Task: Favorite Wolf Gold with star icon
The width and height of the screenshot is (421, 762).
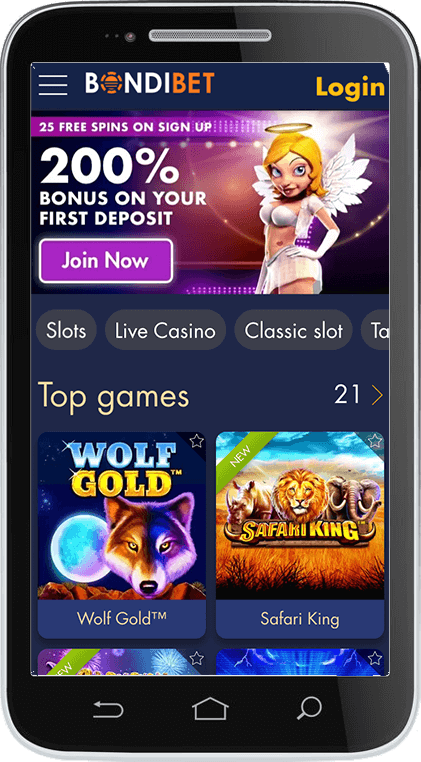Action: [196, 441]
